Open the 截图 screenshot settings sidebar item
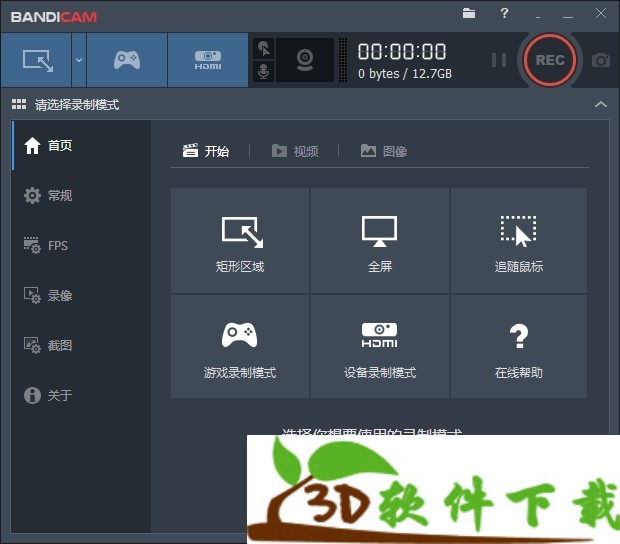Viewport: 620px width, 544px height. click(x=81, y=345)
